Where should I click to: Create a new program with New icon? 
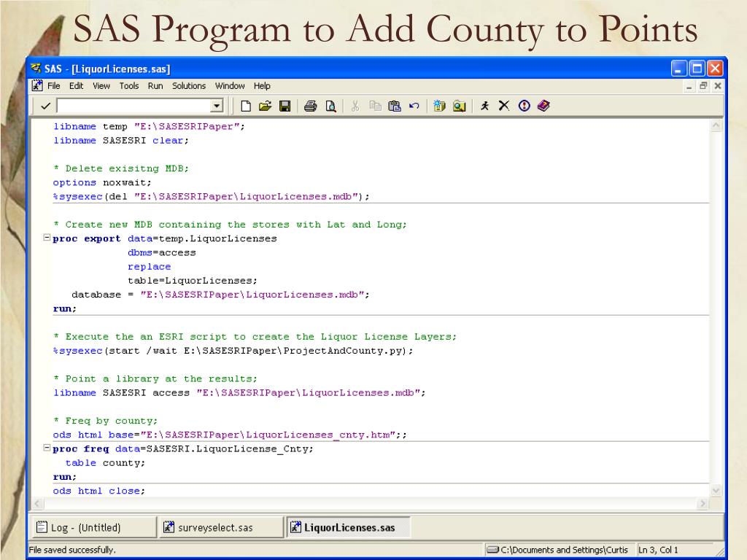(246, 106)
